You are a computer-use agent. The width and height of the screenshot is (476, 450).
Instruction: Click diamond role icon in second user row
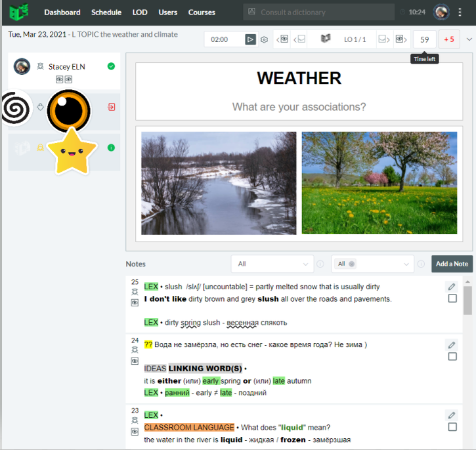40,107
